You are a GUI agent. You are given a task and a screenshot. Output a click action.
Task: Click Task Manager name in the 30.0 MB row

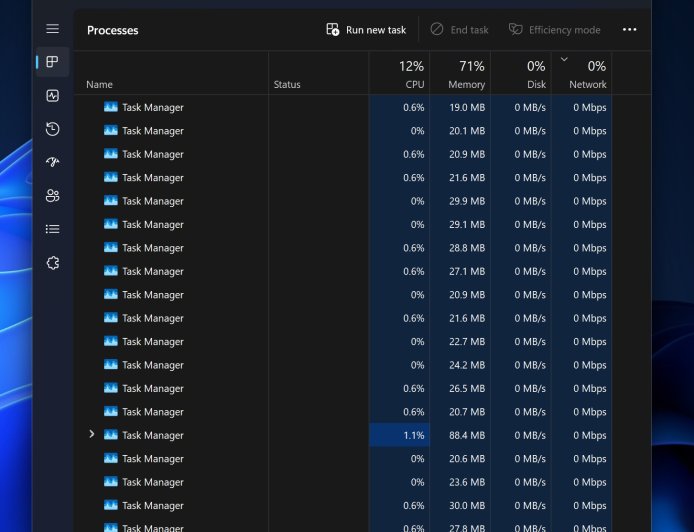tap(153, 506)
